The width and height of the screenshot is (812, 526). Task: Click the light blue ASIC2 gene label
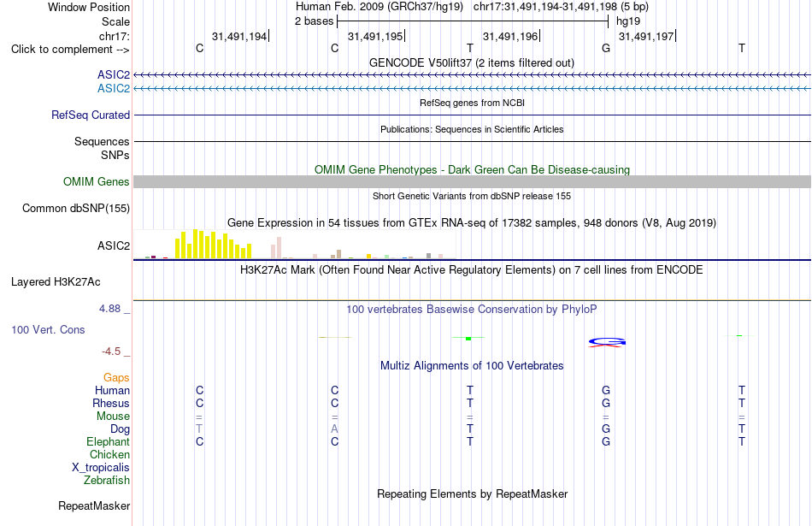tap(114, 89)
